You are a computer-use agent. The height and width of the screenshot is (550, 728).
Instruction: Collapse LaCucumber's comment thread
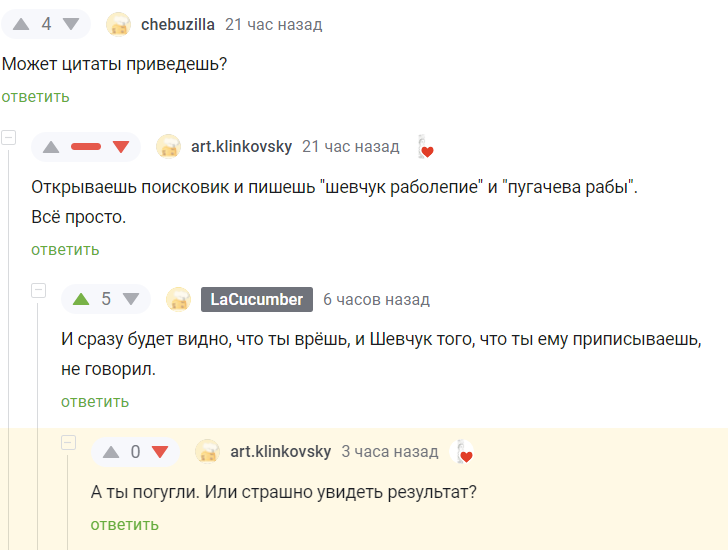(x=39, y=290)
